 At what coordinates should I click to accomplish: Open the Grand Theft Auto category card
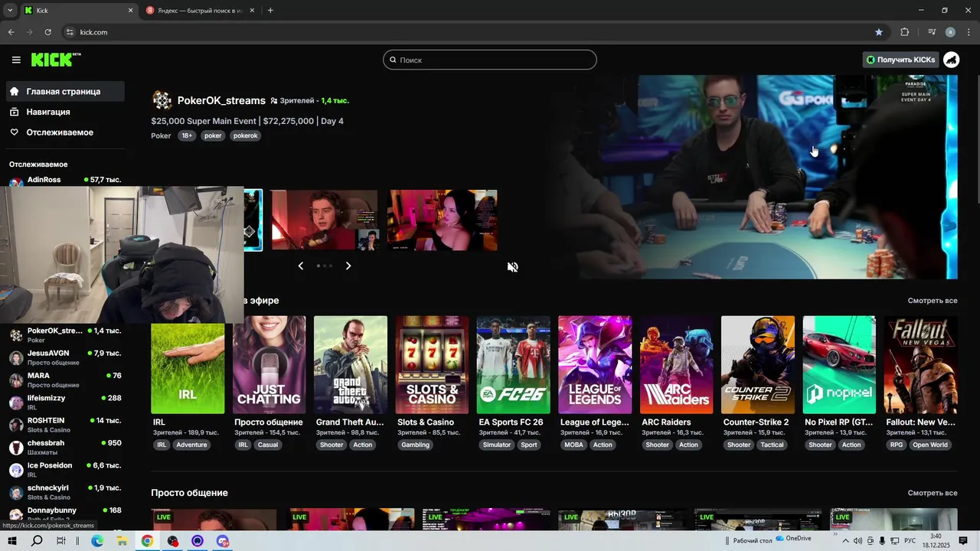point(351,365)
